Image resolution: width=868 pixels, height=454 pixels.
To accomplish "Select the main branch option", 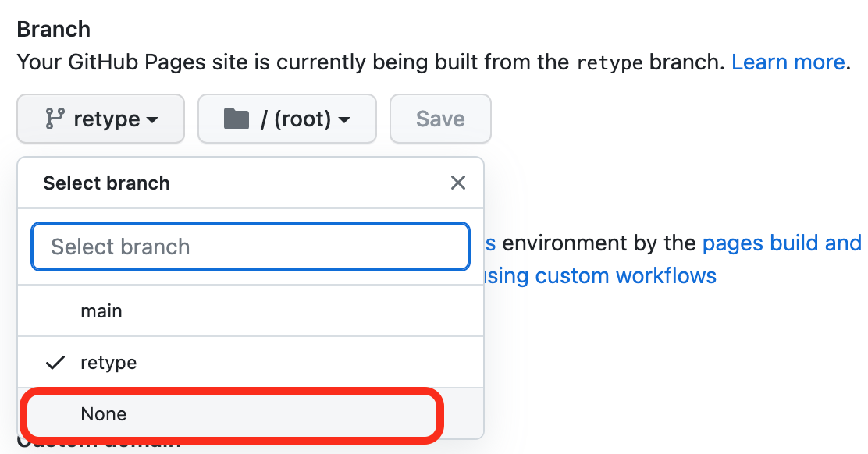I will [x=101, y=310].
